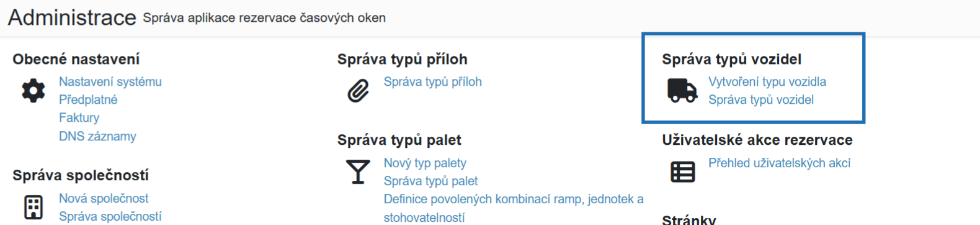Click the building icon under Správa společností
980x225 pixels.
pos(33,208)
